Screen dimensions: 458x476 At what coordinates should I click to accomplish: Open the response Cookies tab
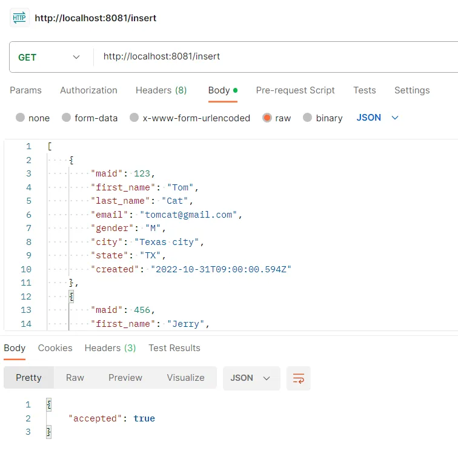55,348
